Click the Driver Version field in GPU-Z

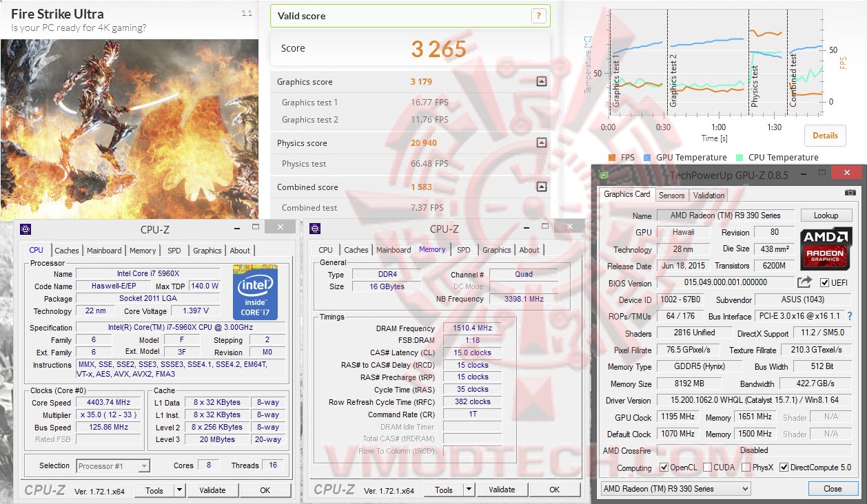click(754, 400)
